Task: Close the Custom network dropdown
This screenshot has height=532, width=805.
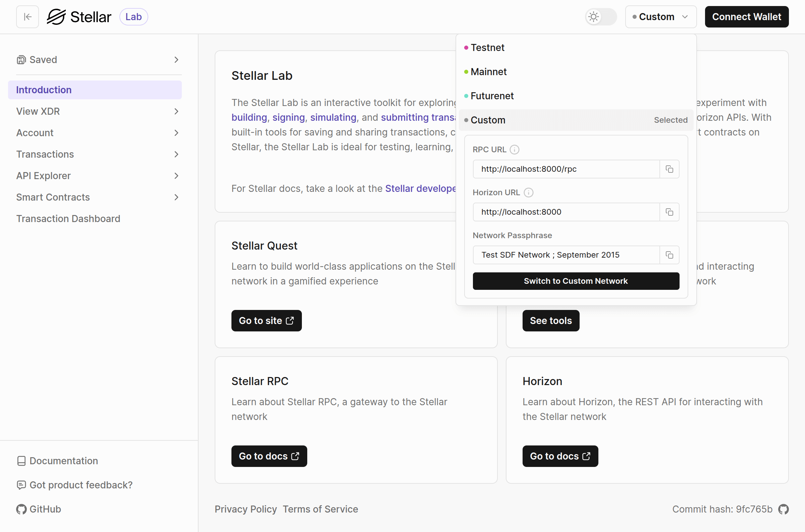Action: 660,17
